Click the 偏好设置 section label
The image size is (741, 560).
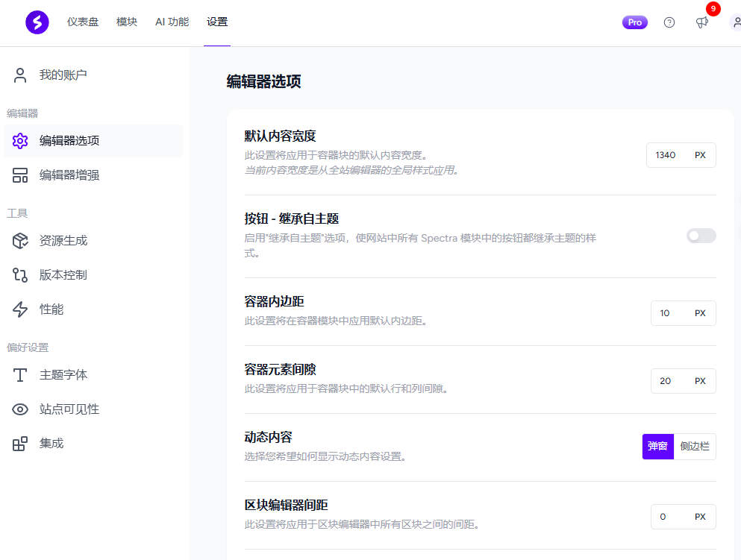point(28,347)
